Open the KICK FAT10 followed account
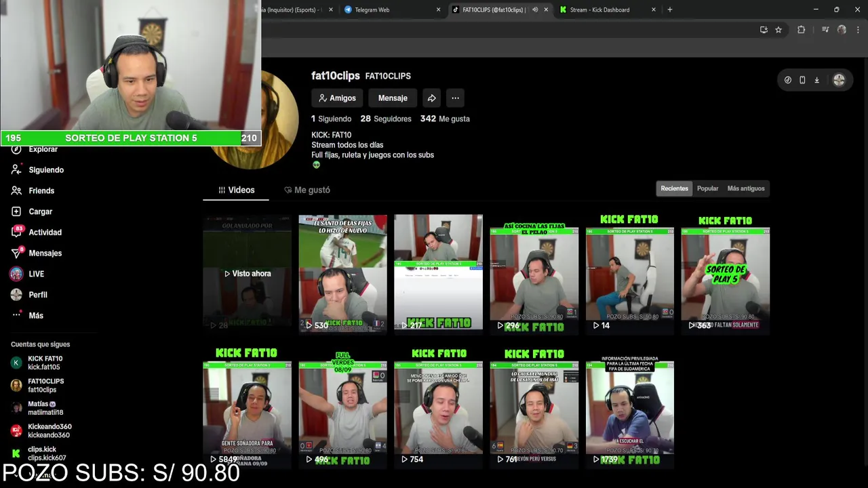868x488 pixels. click(37, 363)
